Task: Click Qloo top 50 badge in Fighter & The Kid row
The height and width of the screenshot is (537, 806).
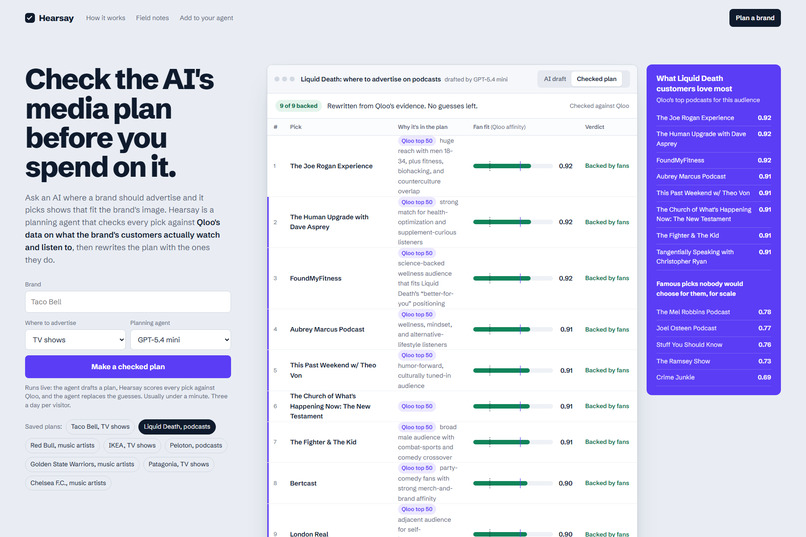Action: pyautogui.click(x=417, y=427)
